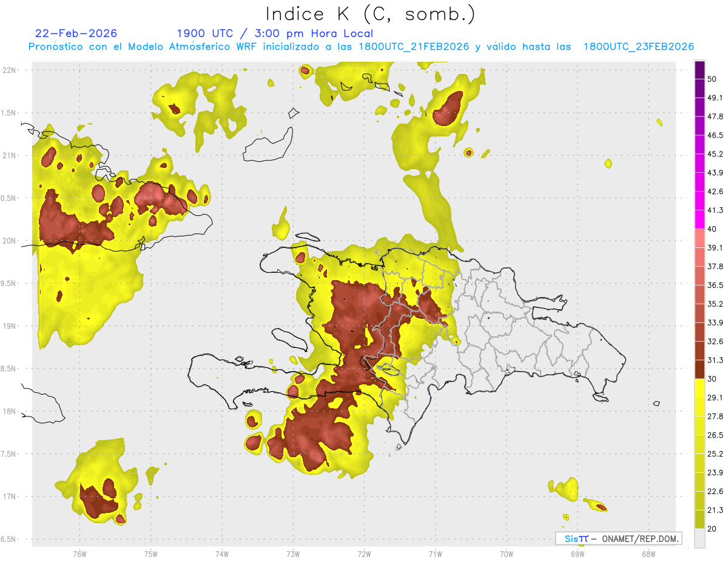728x562 pixels.
Task: Click the '50' value on the color scale
Action: tap(712, 79)
